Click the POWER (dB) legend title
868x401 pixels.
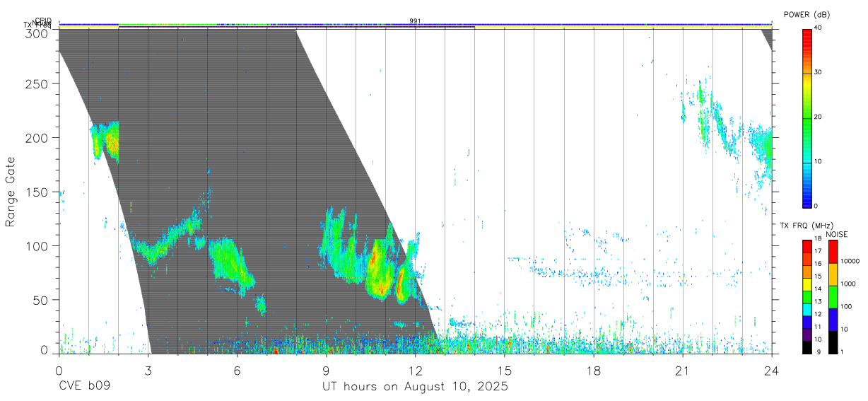pyautogui.click(x=807, y=14)
